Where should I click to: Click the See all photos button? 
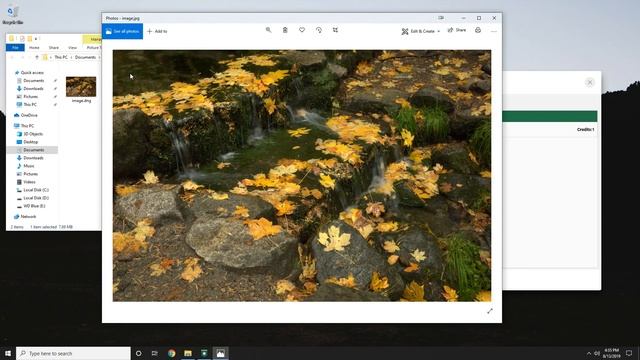click(x=122, y=31)
